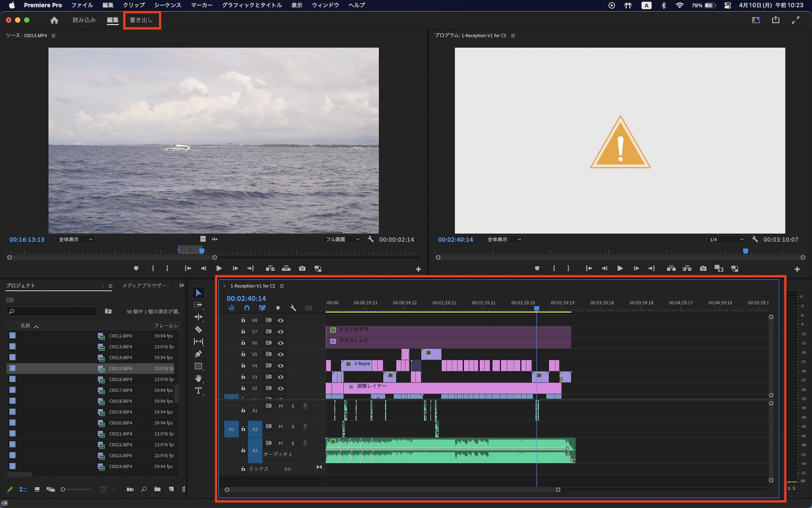Viewport: 812px width, 508px height.
Task: Click the 書き出し export button
Action: [x=141, y=20]
